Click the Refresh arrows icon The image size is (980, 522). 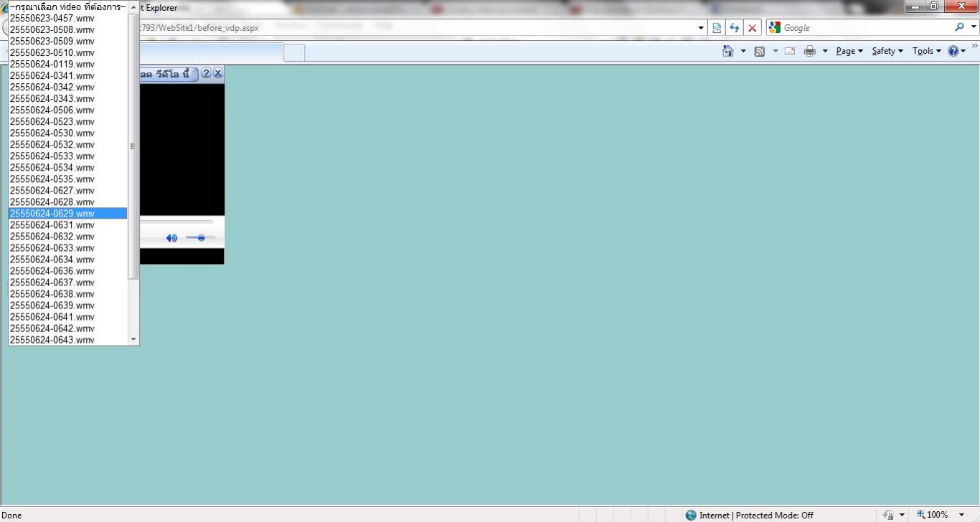[x=734, y=28]
